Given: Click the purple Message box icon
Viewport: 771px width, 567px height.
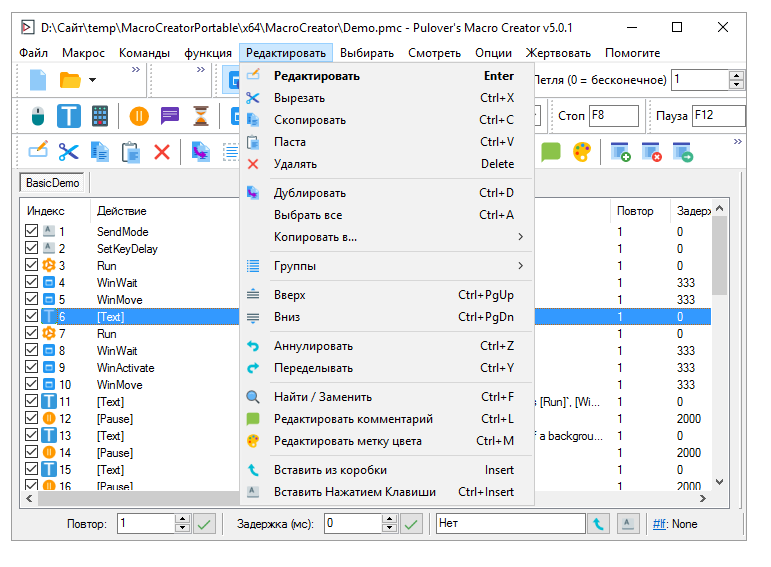Looking at the screenshot, I should pos(170,116).
